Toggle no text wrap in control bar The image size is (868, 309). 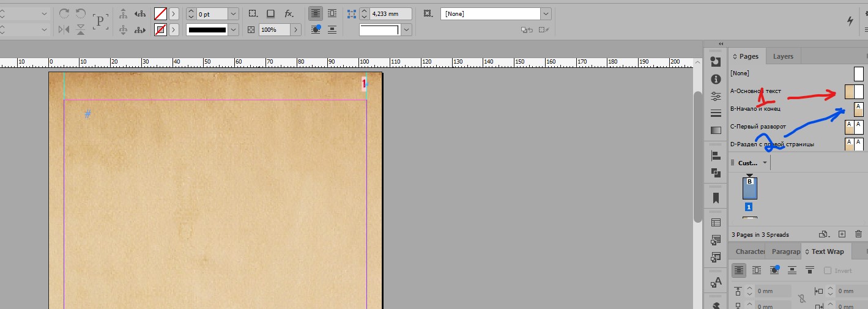pyautogui.click(x=316, y=13)
